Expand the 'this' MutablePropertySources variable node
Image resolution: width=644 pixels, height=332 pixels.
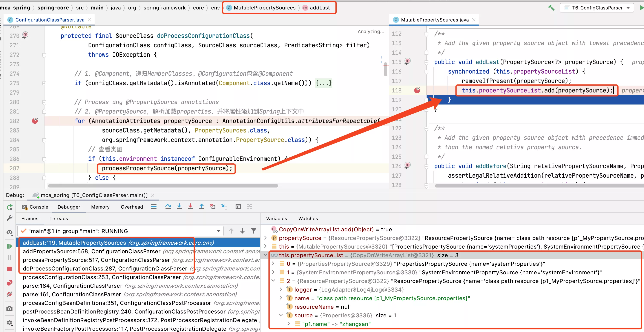[265, 246]
